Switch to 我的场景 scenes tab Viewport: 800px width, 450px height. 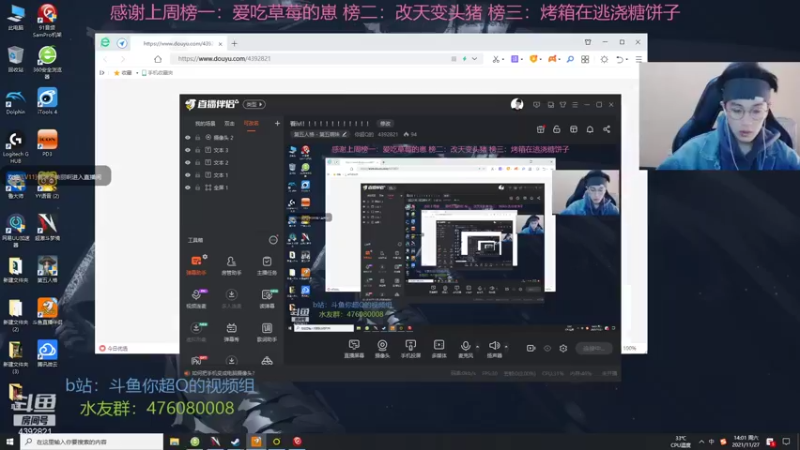(x=205, y=123)
